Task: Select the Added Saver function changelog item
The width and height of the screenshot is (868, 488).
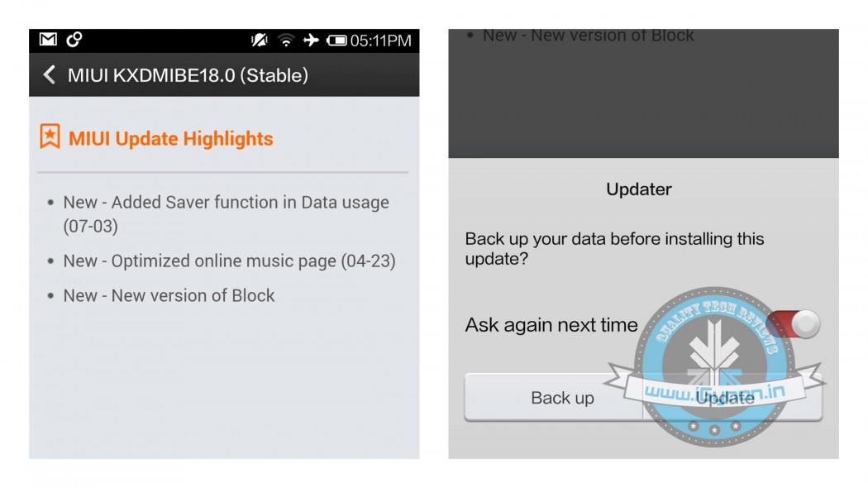Action: (x=226, y=214)
